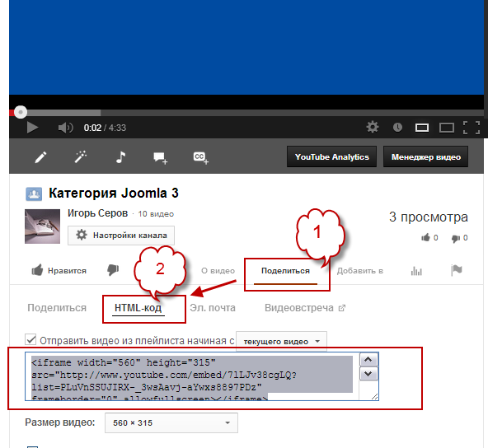The width and height of the screenshot is (488, 448).
Task: Show video statistics bar chart icon
Action: coord(416,271)
